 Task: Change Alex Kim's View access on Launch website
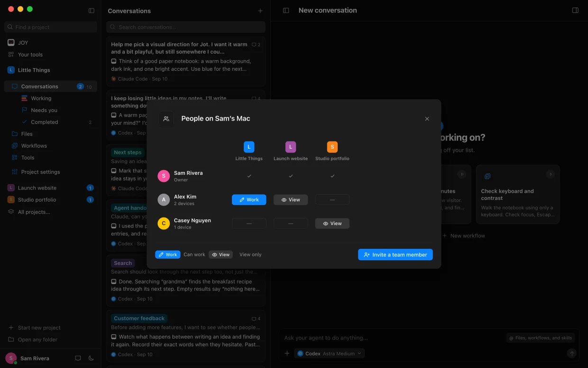(291, 200)
